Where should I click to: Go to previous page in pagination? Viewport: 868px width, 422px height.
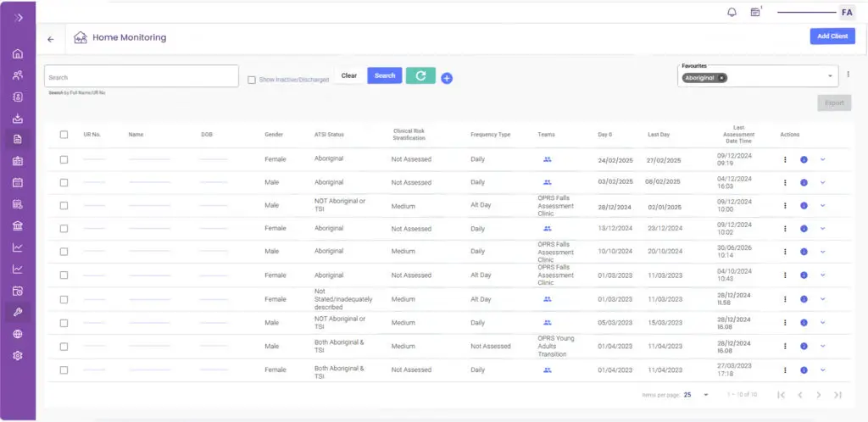800,395
